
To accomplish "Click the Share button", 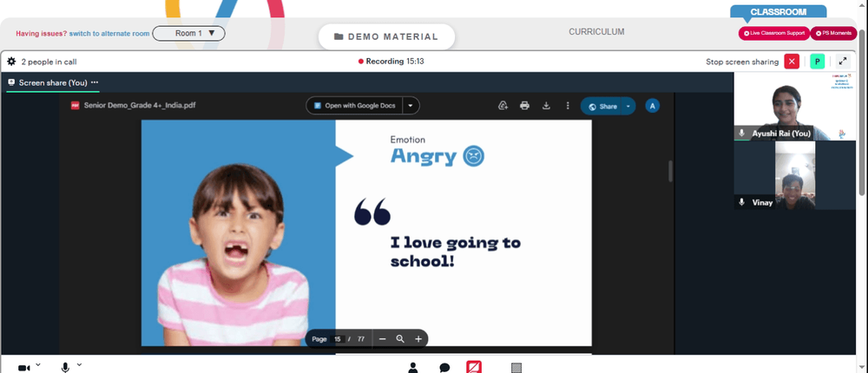I will 602,106.
